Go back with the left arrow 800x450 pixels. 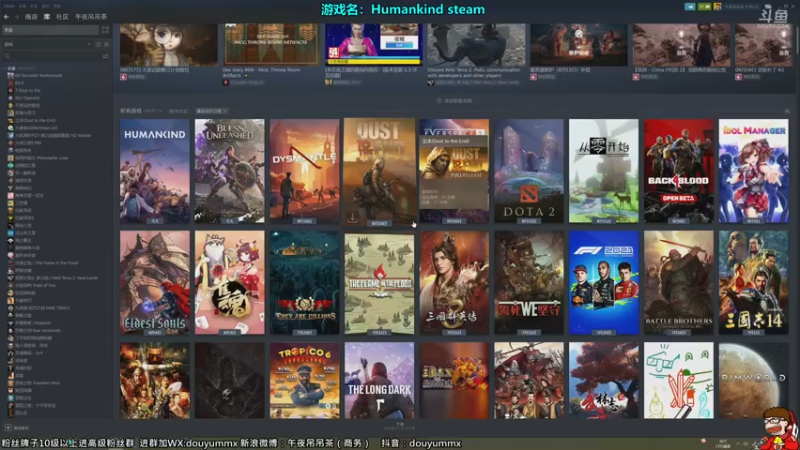(x=6, y=17)
